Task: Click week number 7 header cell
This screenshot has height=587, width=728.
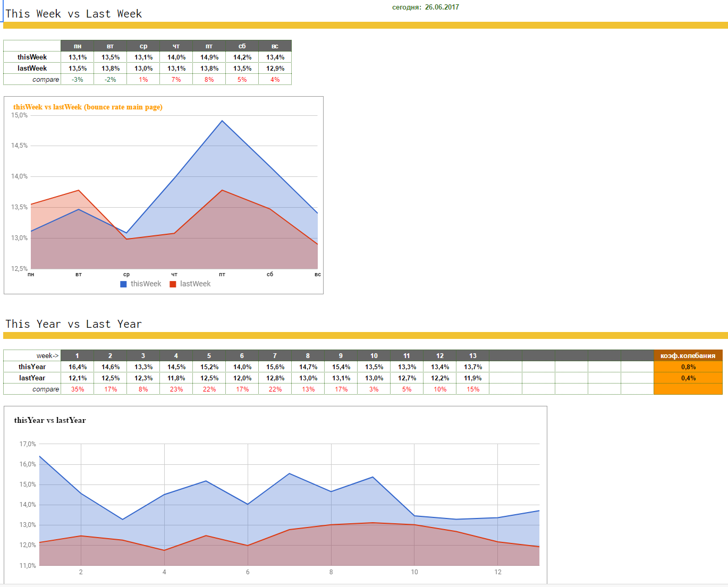Action: coord(275,356)
